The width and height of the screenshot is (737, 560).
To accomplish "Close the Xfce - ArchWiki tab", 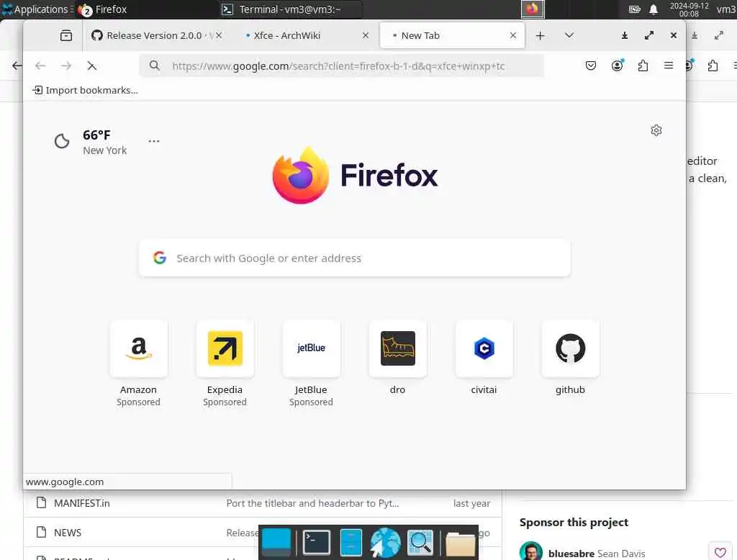I will click(365, 35).
